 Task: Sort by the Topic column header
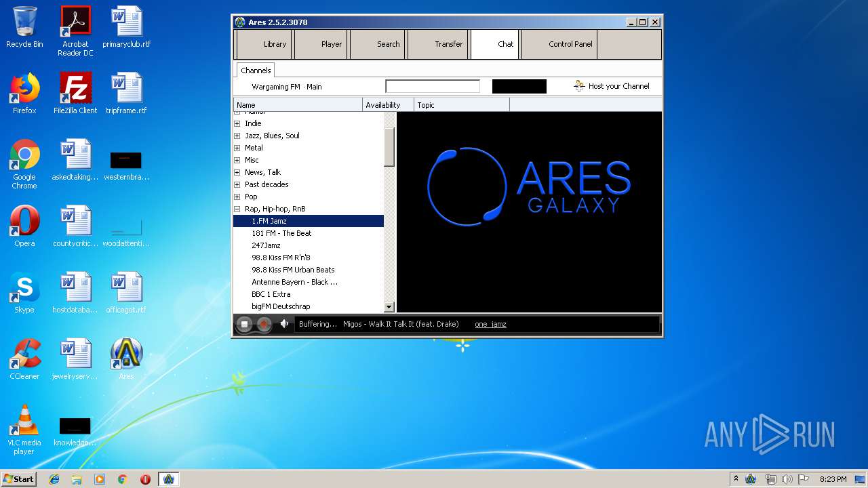(462, 105)
